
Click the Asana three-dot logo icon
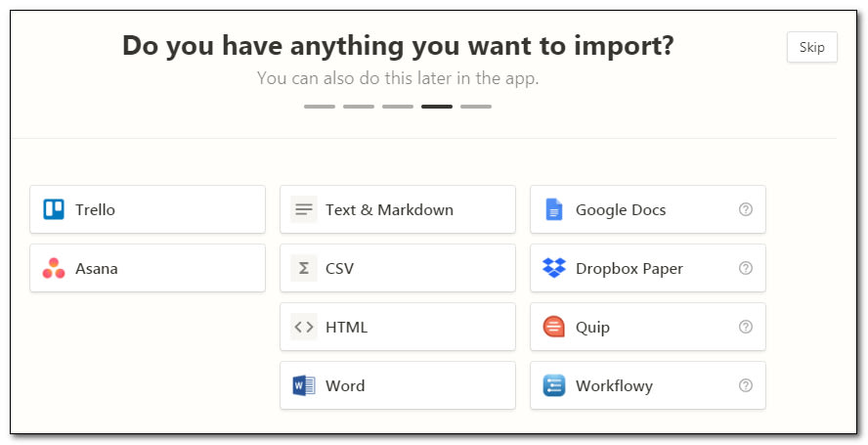tap(54, 268)
